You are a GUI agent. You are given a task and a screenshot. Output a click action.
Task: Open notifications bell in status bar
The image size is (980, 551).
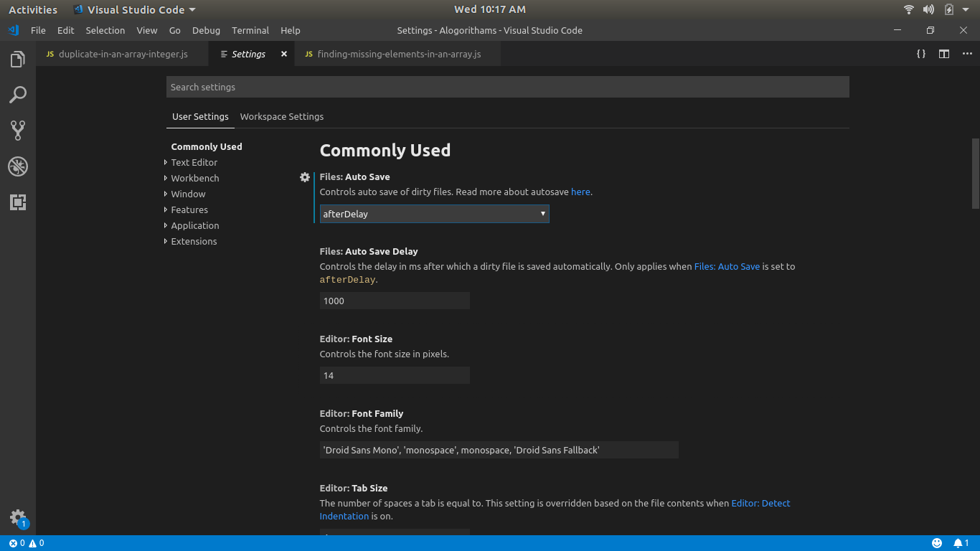[x=958, y=543]
